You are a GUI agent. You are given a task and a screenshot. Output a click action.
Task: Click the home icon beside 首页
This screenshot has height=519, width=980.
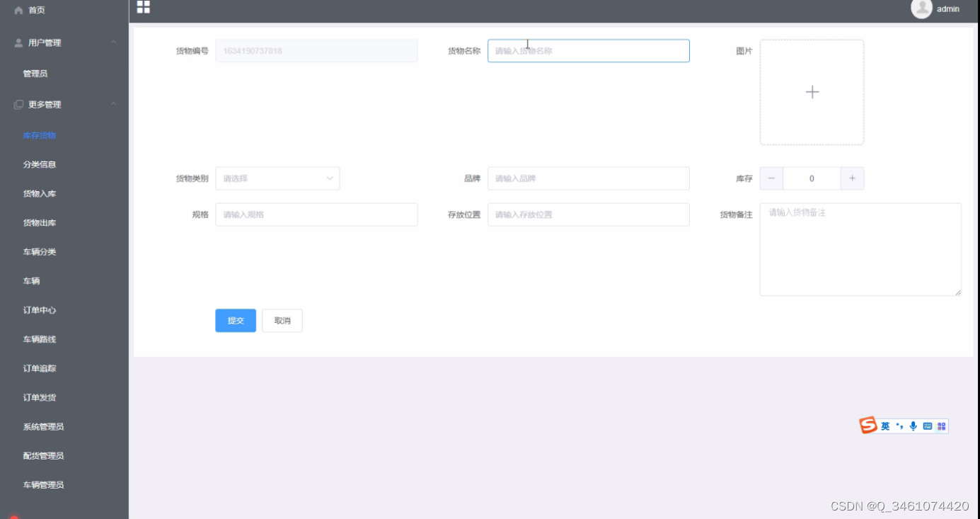[x=18, y=10]
